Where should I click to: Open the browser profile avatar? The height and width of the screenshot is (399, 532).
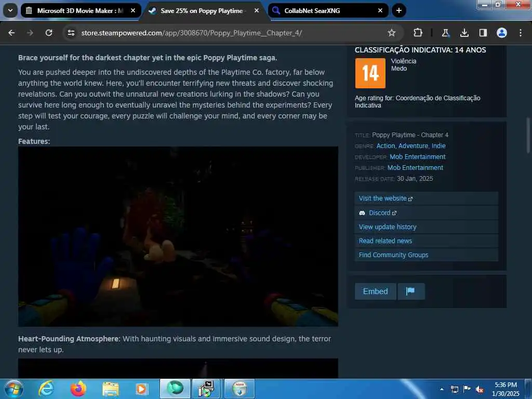point(502,33)
